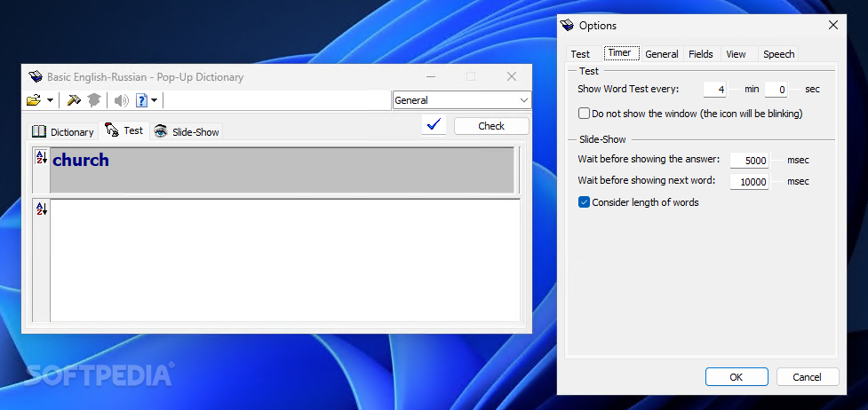868x410 pixels.
Task: Click the answer delay field showing 5000
Action: click(750, 161)
